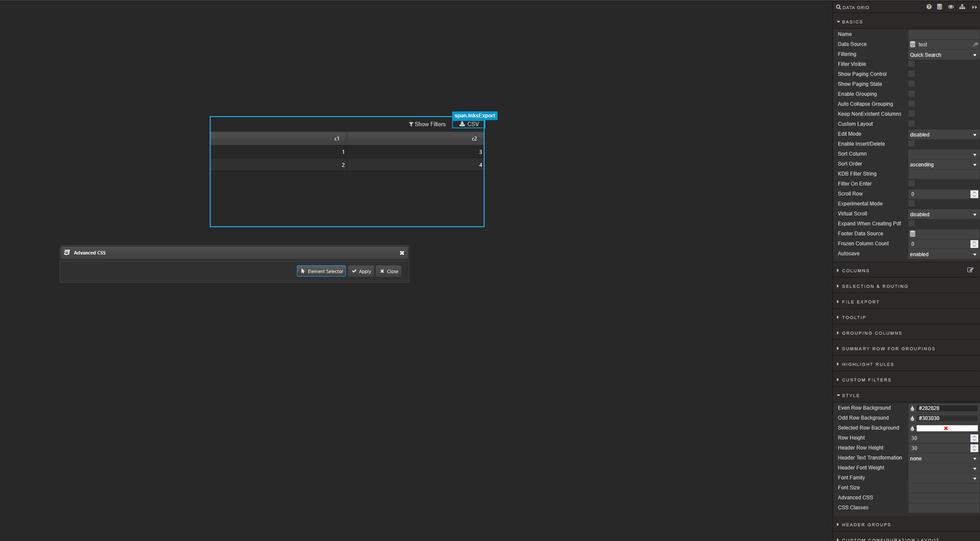Enable the Show Paging Control checkbox
This screenshot has width=980, height=541.
pyautogui.click(x=911, y=74)
